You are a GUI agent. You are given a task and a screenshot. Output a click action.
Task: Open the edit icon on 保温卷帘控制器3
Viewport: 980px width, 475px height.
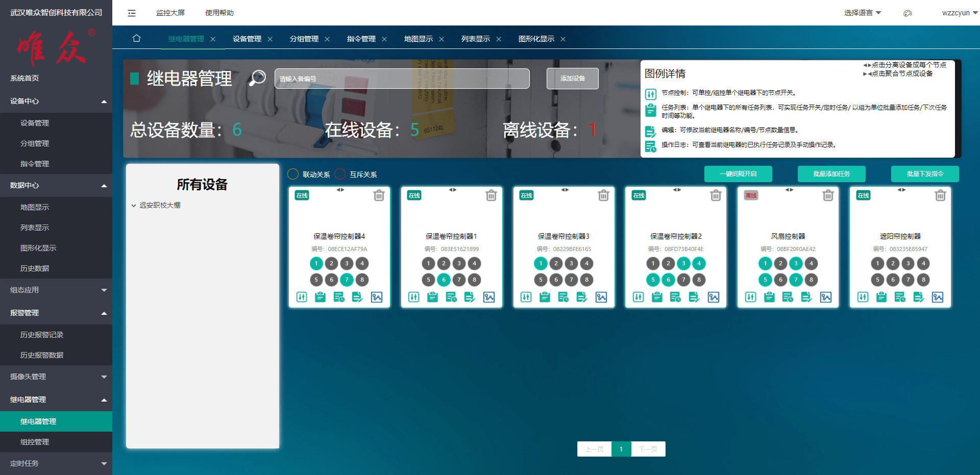(x=582, y=297)
